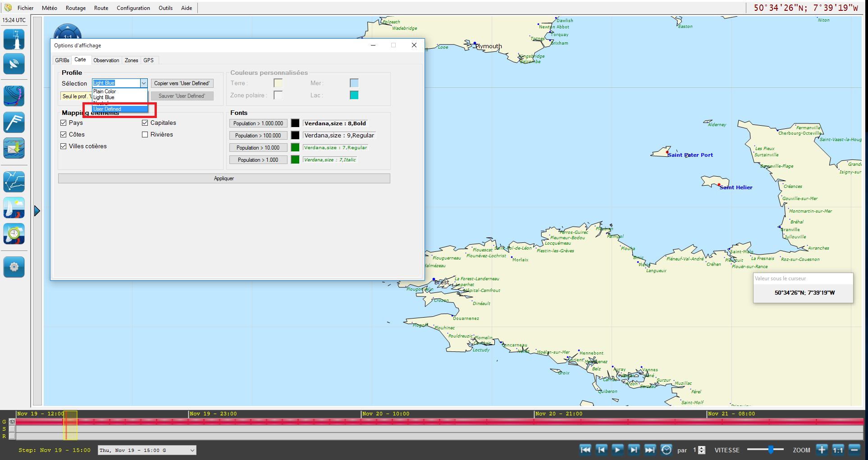Open the Routage menu

click(x=75, y=8)
